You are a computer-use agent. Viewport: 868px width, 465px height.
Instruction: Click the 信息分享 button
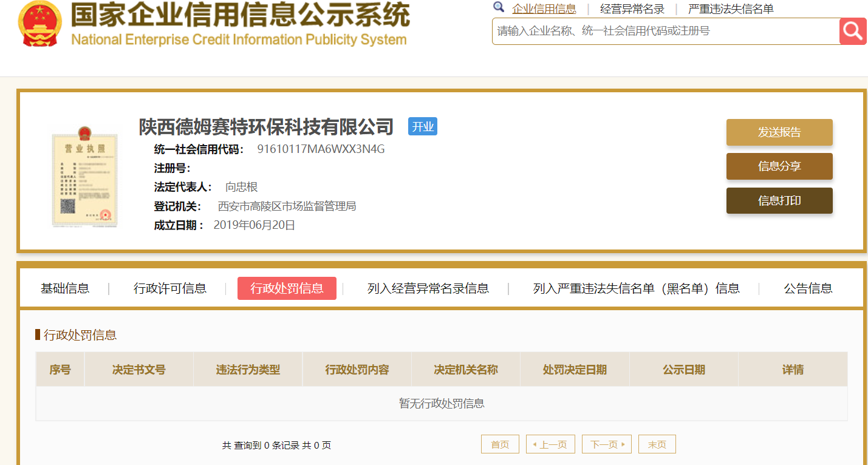779,166
